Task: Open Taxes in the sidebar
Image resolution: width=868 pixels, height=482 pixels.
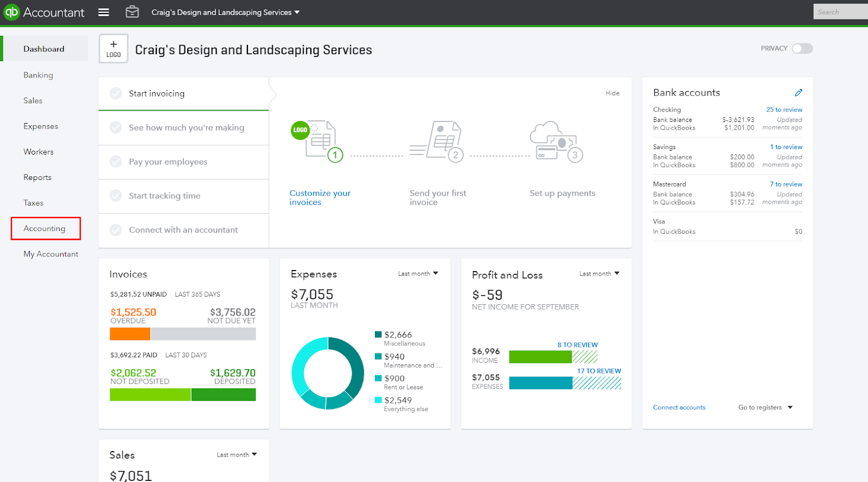Action: click(x=33, y=203)
